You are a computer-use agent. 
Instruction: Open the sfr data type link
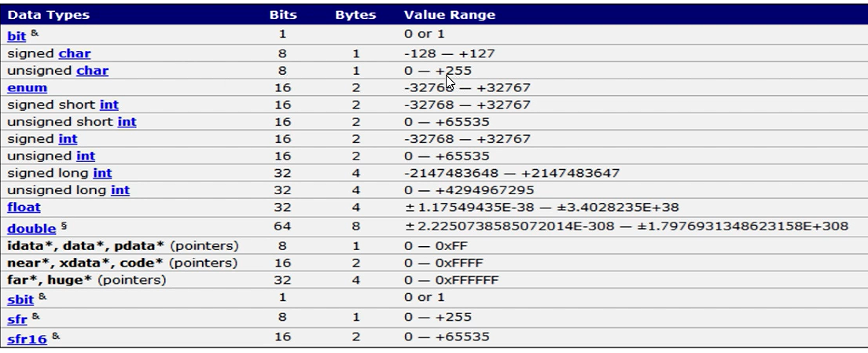pos(17,320)
